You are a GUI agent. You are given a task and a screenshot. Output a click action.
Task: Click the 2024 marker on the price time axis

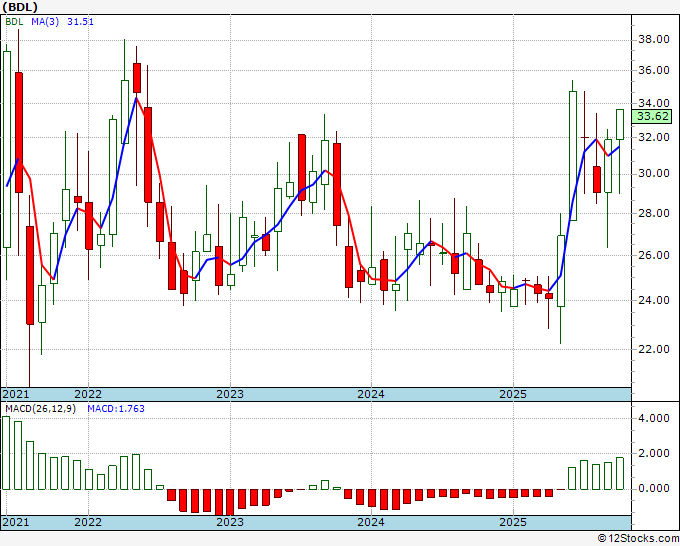point(371,394)
